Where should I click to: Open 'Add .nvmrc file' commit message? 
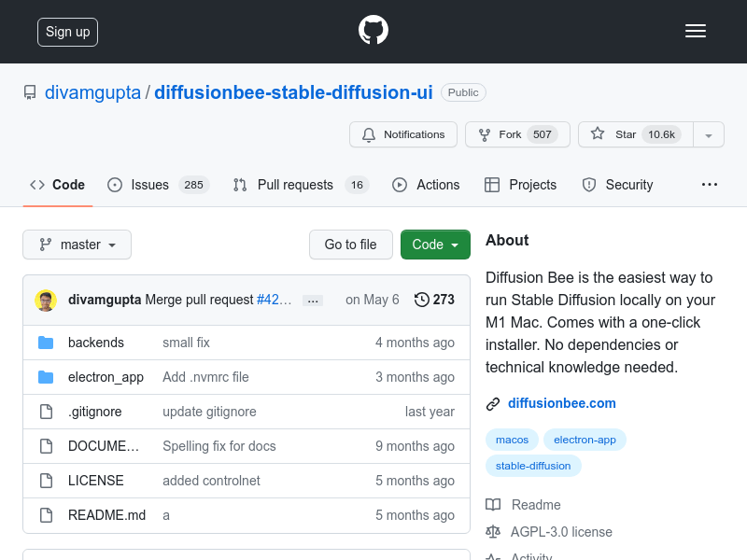[x=205, y=377]
